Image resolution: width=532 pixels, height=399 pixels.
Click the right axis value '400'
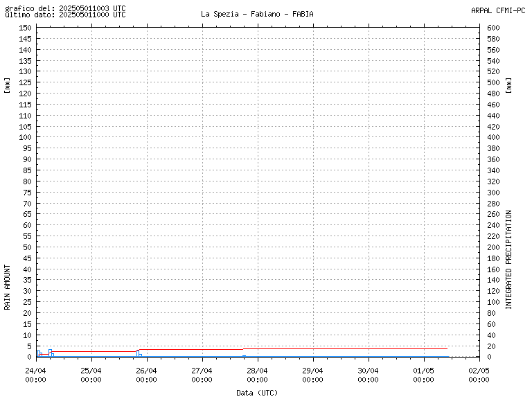(493, 137)
